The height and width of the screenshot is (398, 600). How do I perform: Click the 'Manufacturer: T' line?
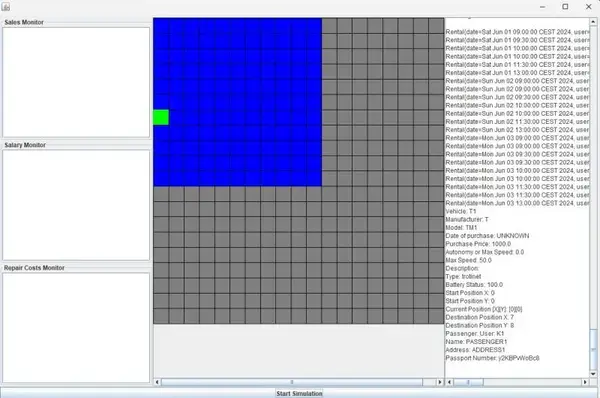pos(467,220)
